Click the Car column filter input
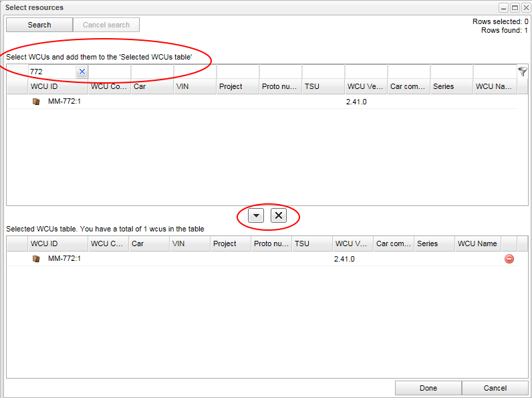 coord(152,72)
